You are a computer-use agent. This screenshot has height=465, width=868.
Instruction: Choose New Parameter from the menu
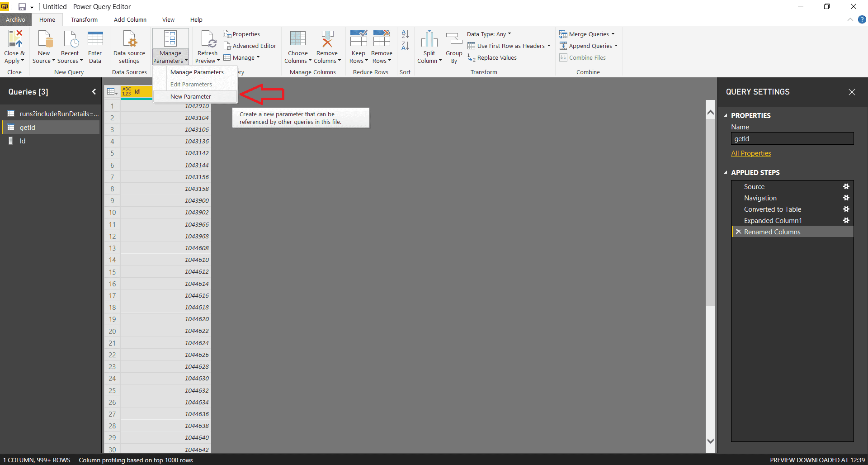coord(190,96)
